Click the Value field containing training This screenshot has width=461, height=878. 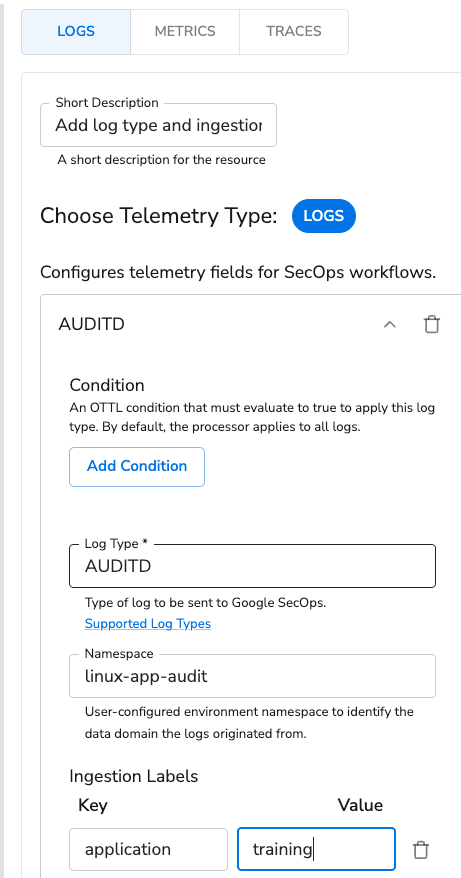[316, 849]
